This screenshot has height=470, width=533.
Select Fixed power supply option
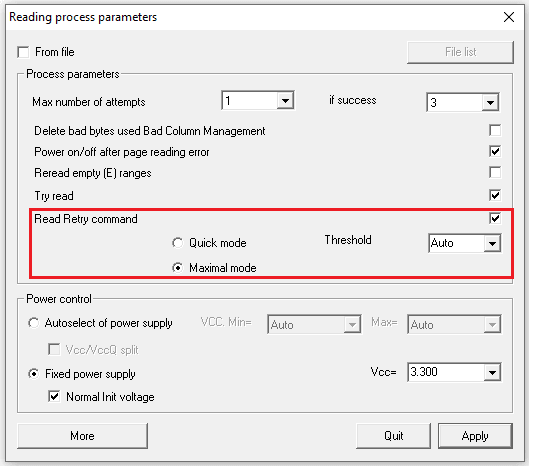(x=34, y=374)
